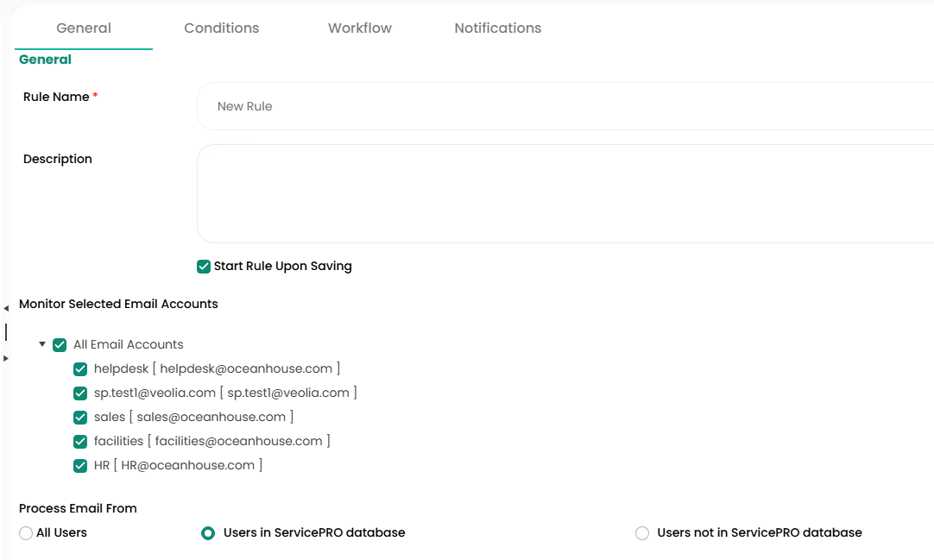The height and width of the screenshot is (560, 934).
Task: Select the General tab
Action: click(84, 28)
